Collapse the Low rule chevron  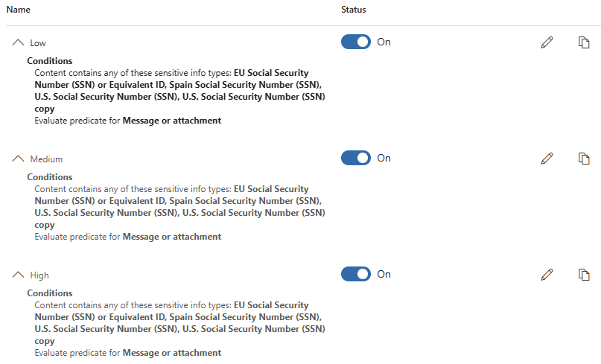19,43
